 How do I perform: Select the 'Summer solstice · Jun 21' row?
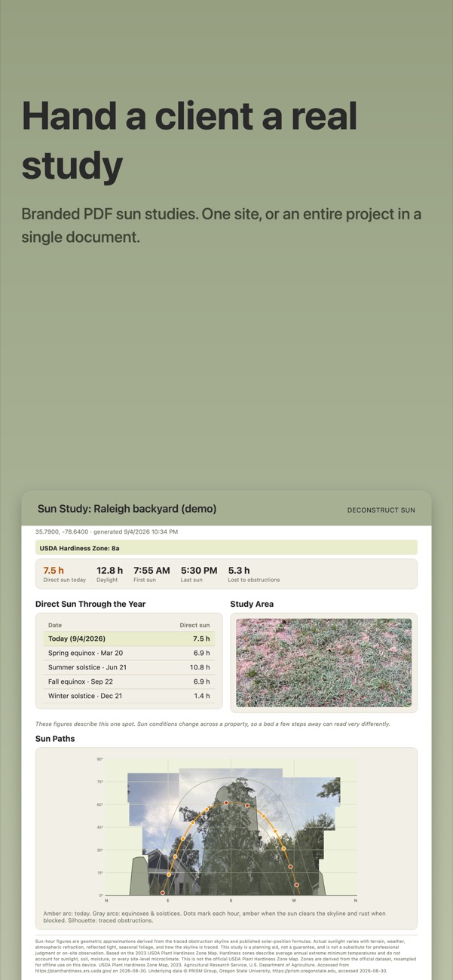point(129,667)
